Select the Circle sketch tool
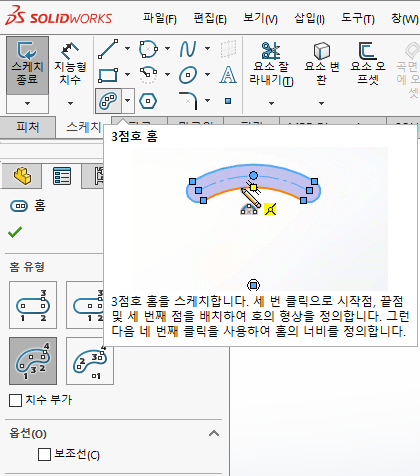The image size is (420, 476). (x=148, y=49)
